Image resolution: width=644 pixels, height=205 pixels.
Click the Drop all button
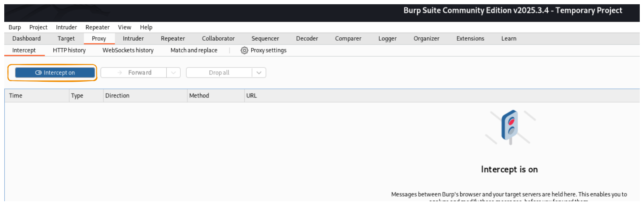219,72
